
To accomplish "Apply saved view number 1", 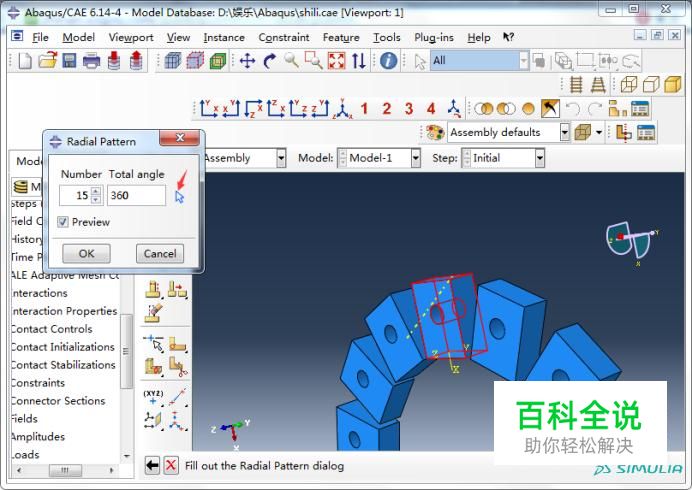I will [x=364, y=109].
